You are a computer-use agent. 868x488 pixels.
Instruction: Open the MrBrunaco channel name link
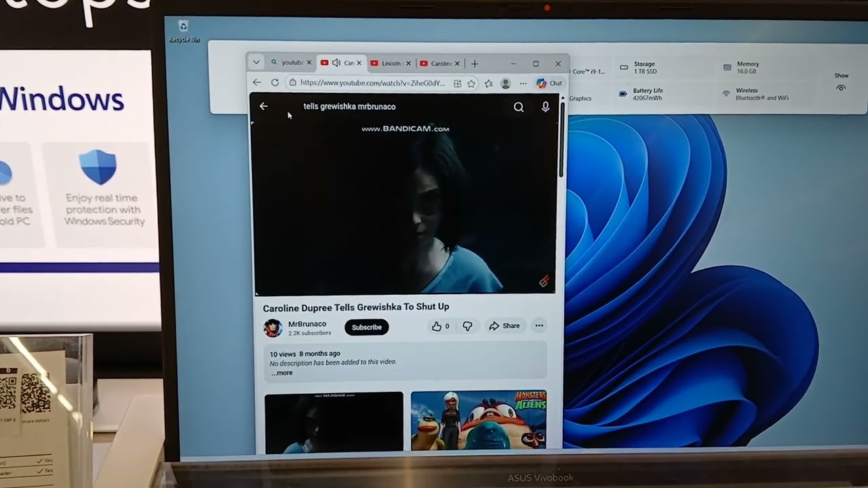click(x=307, y=324)
